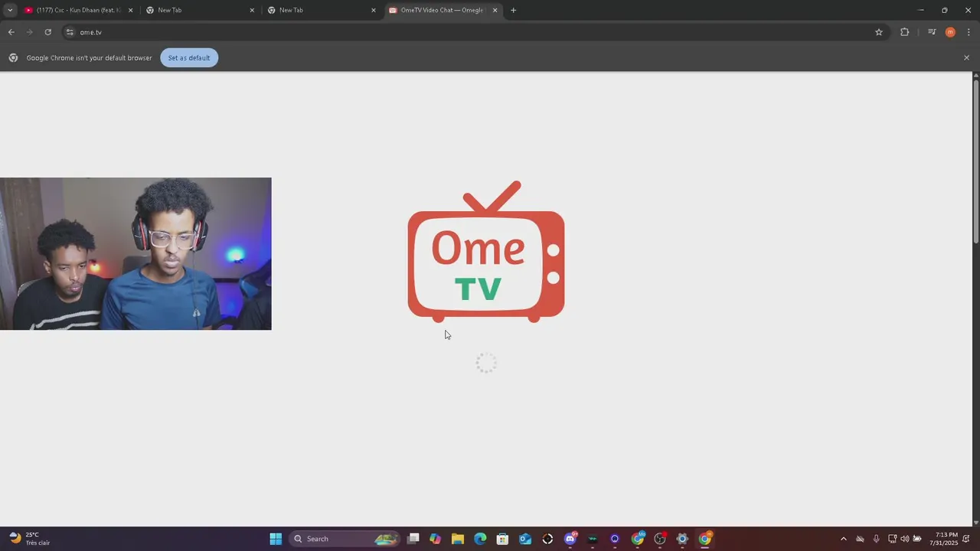Click the OmeTV television logo
This screenshot has height=551, width=980.
click(x=486, y=252)
